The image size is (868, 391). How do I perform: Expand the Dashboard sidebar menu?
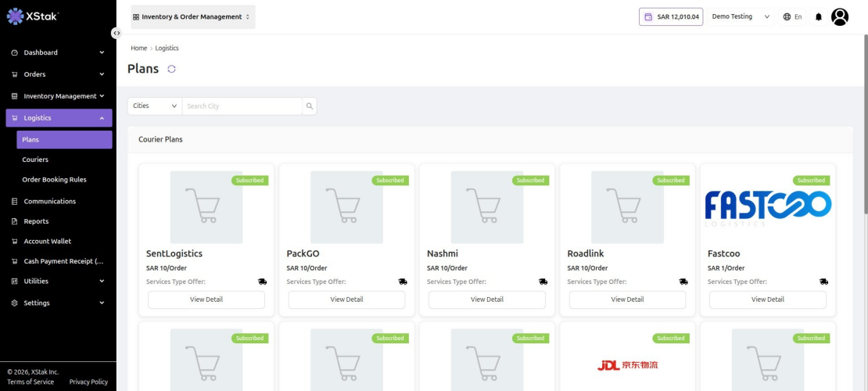(x=58, y=52)
